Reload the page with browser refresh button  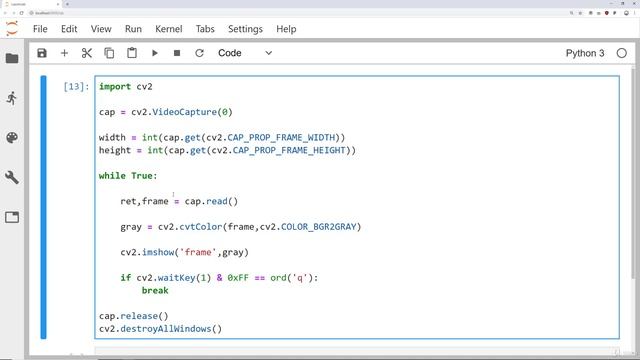click(22, 13)
